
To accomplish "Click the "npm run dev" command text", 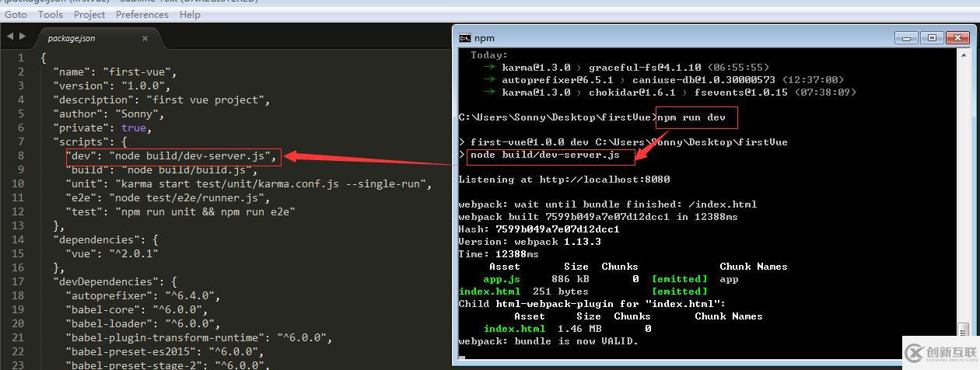I will (691, 117).
